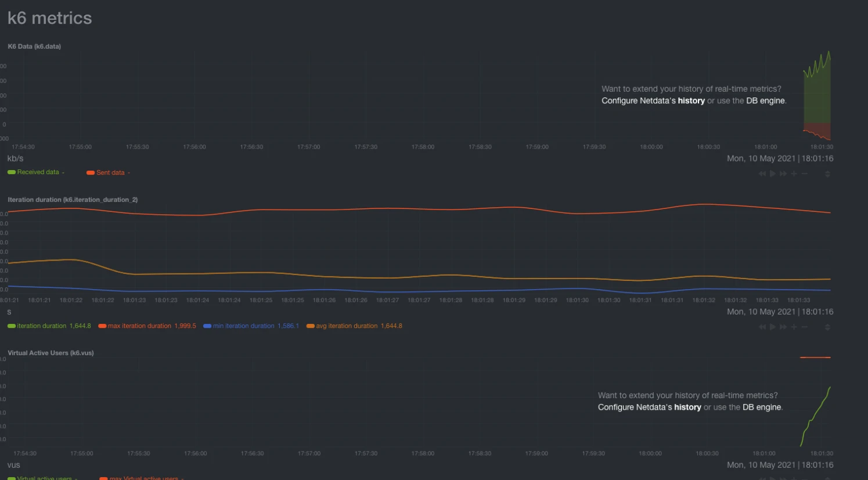868x480 pixels.
Task: Zoom in the Iteration duration chart
Action: [794, 327]
